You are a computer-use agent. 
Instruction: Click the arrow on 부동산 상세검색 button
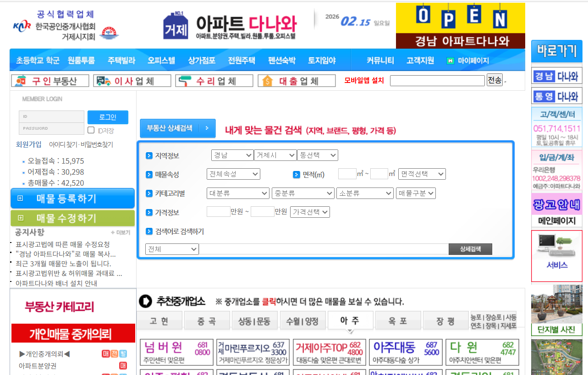(207, 128)
